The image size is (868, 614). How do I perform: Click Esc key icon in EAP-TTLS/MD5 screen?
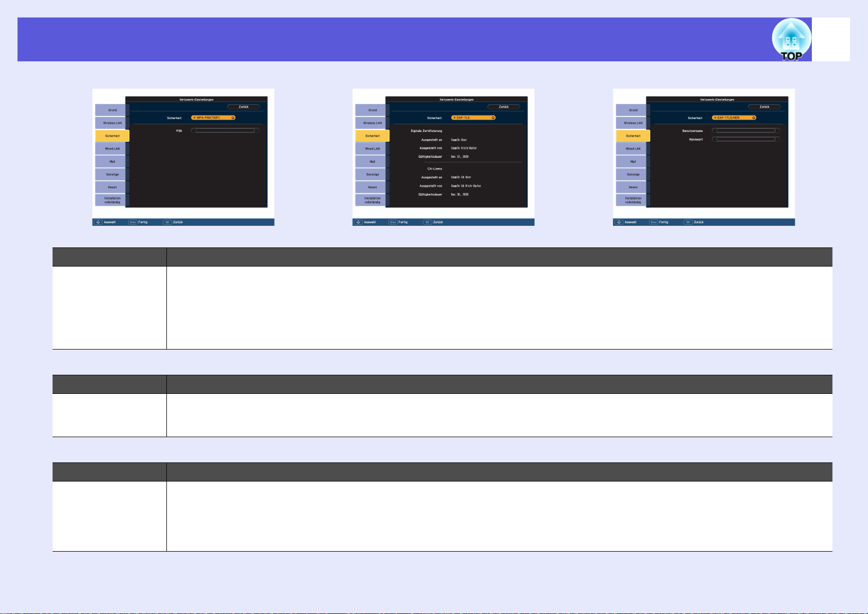[x=688, y=222]
